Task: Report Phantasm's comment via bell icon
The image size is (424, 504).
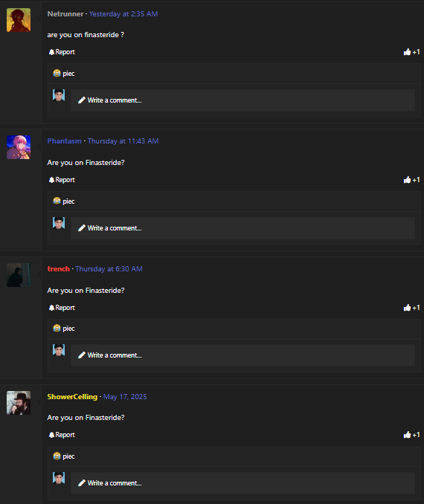Action: click(x=62, y=180)
